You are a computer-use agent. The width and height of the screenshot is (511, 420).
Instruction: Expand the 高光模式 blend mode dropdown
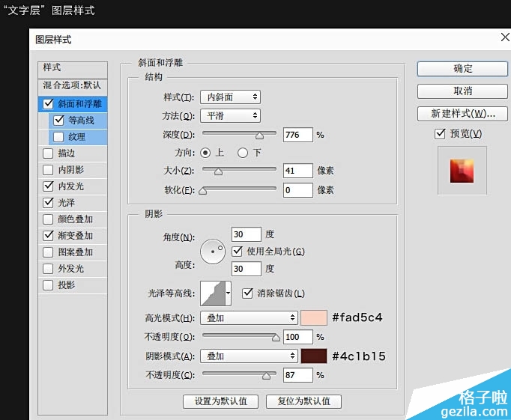(x=249, y=318)
